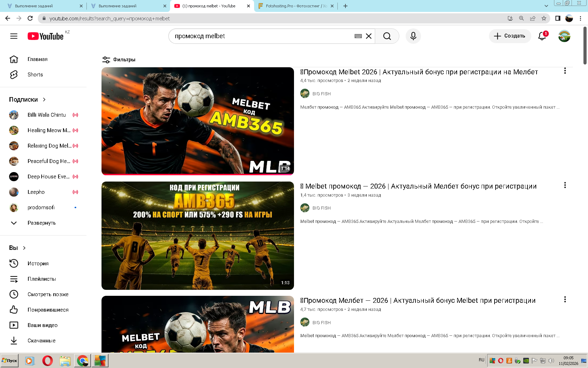This screenshot has height=368, width=588.
Task: Open the file explorer taskbar icon
Action: tap(65, 361)
